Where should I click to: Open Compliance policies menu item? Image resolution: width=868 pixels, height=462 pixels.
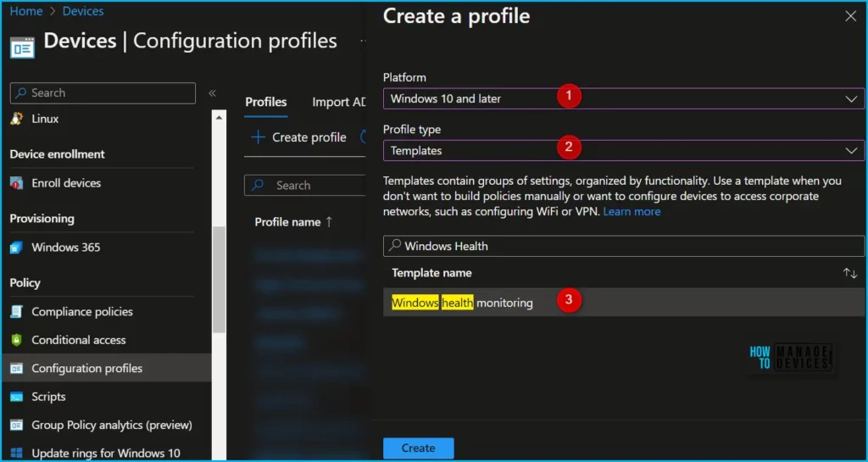click(82, 311)
